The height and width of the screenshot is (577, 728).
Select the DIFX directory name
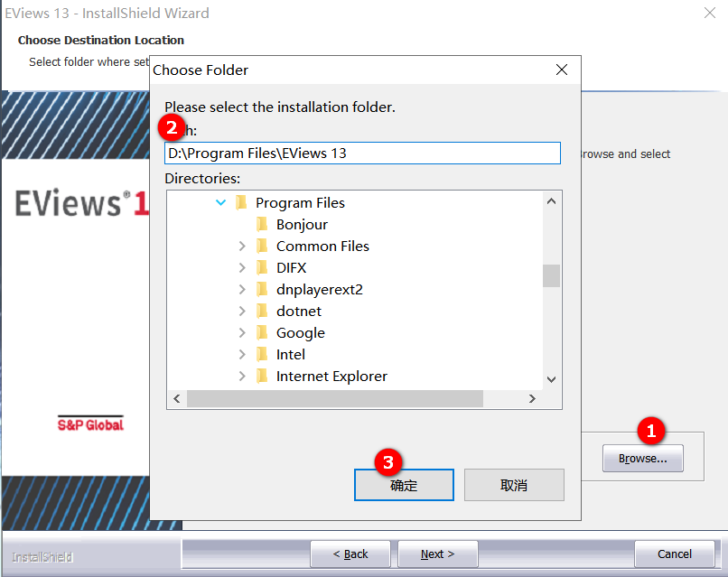coord(292,268)
